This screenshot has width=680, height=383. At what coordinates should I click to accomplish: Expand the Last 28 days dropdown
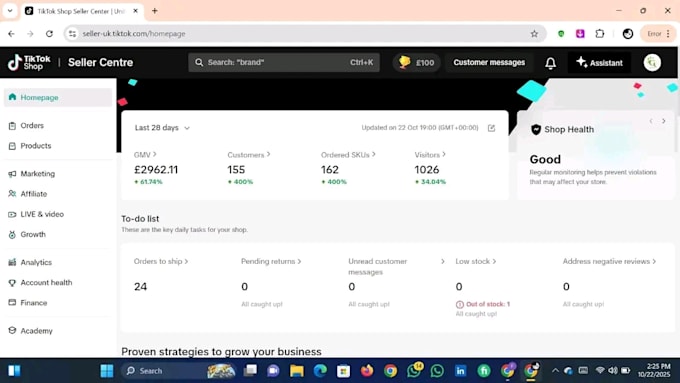pos(162,128)
